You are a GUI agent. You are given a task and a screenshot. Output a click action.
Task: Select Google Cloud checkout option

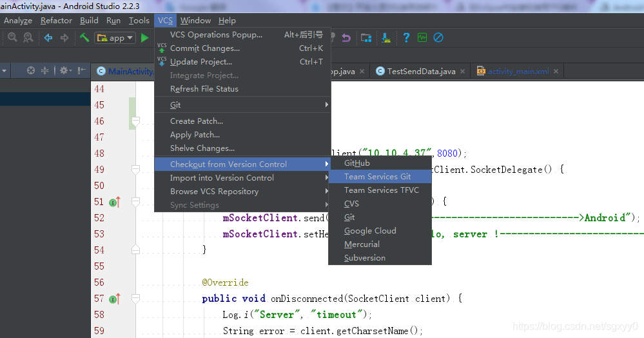click(380, 231)
